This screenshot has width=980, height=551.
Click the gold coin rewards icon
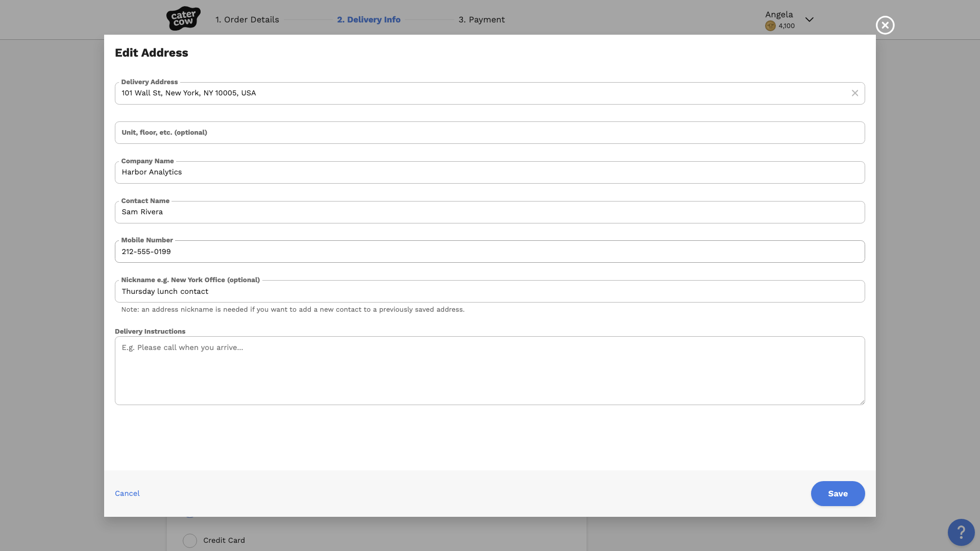coord(770,26)
